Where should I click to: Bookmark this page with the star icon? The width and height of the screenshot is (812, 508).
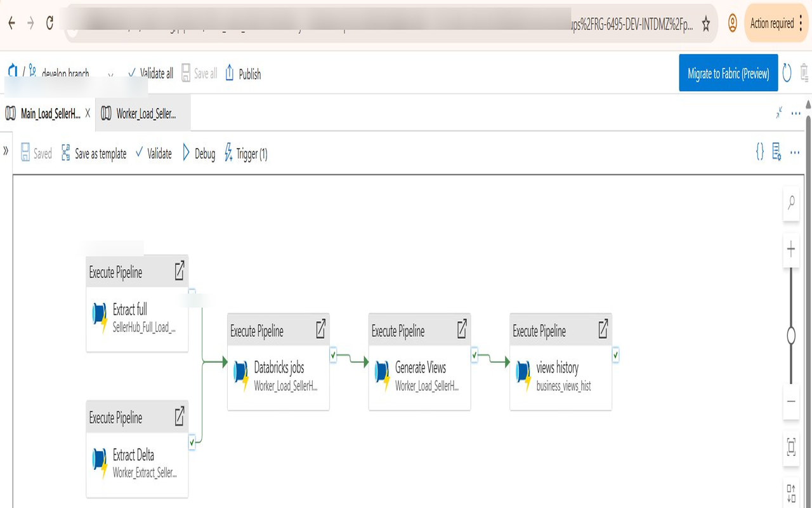tap(705, 24)
